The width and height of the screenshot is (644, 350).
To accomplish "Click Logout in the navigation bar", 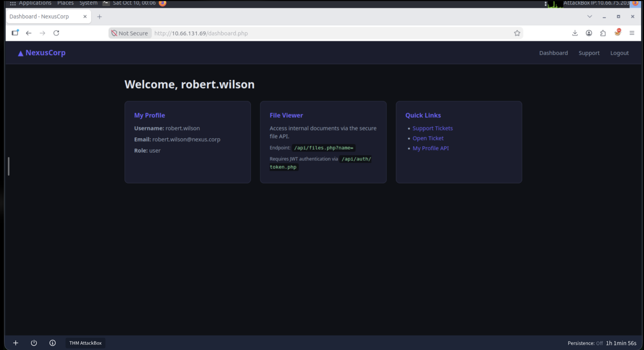I will tap(619, 53).
